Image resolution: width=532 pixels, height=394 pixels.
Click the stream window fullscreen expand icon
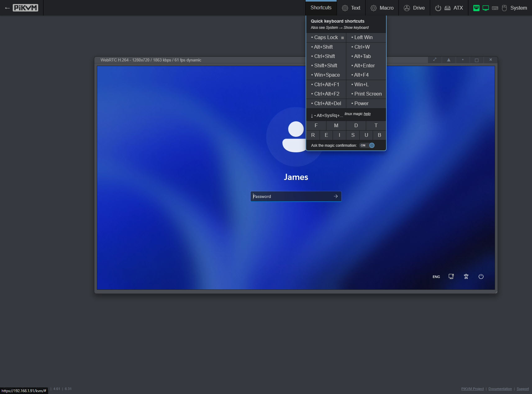tap(435, 60)
